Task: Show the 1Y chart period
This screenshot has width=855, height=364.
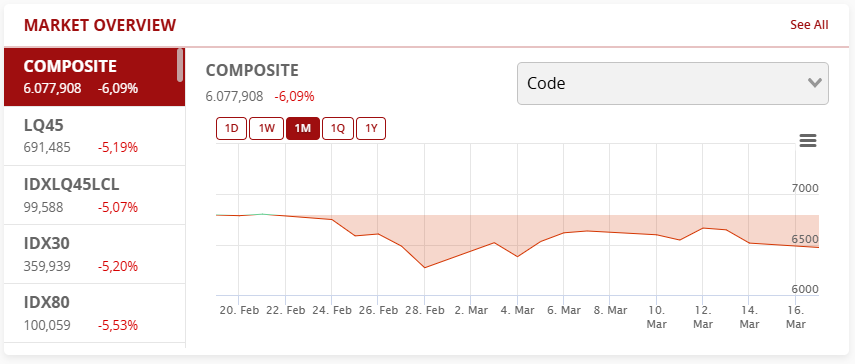Action: coord(371,129)
